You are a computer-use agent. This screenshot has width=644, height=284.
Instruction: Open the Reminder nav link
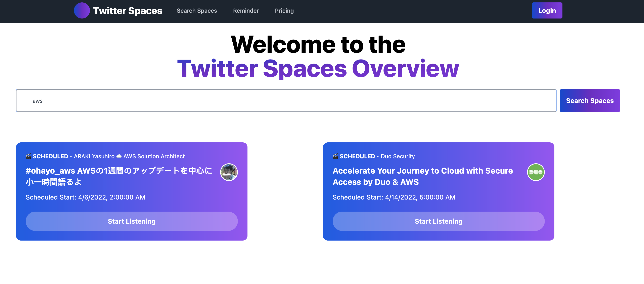tap(246, 11)
